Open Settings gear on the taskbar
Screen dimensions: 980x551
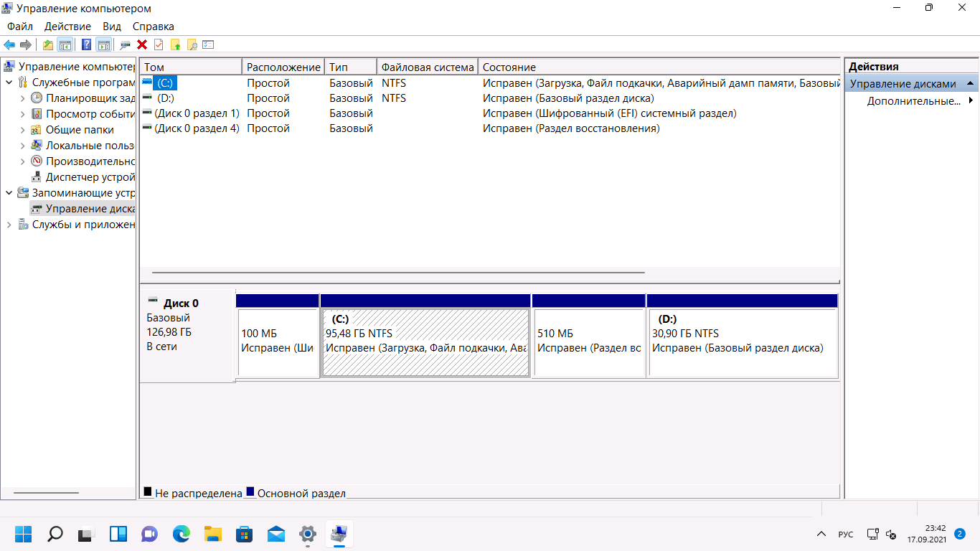pos(307,534)
